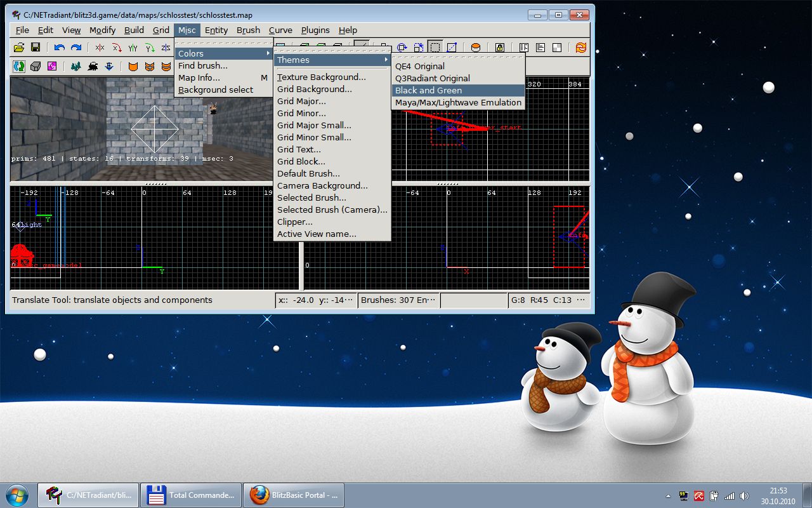
Task: Toggle the yellow padlock texture lock
Action: point(500,47)
